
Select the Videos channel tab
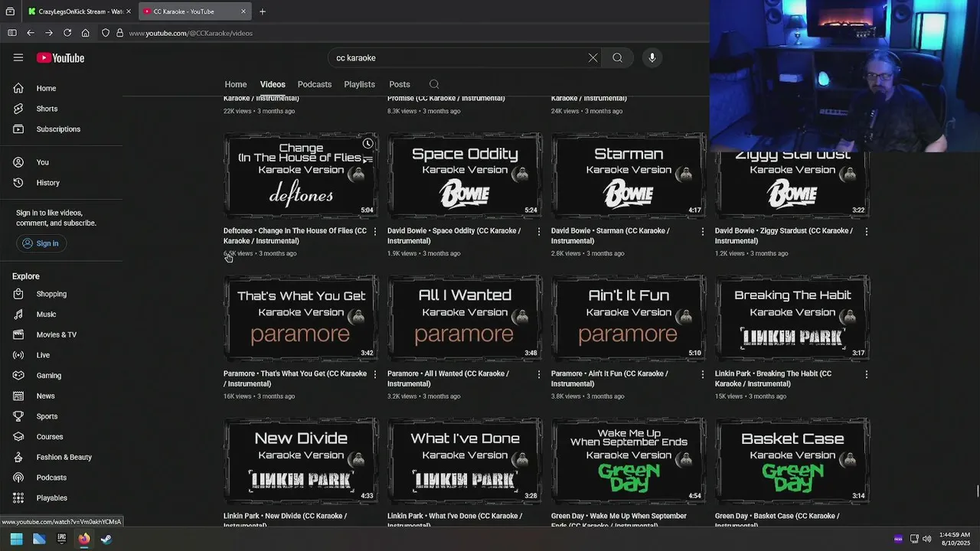[273, 84]
